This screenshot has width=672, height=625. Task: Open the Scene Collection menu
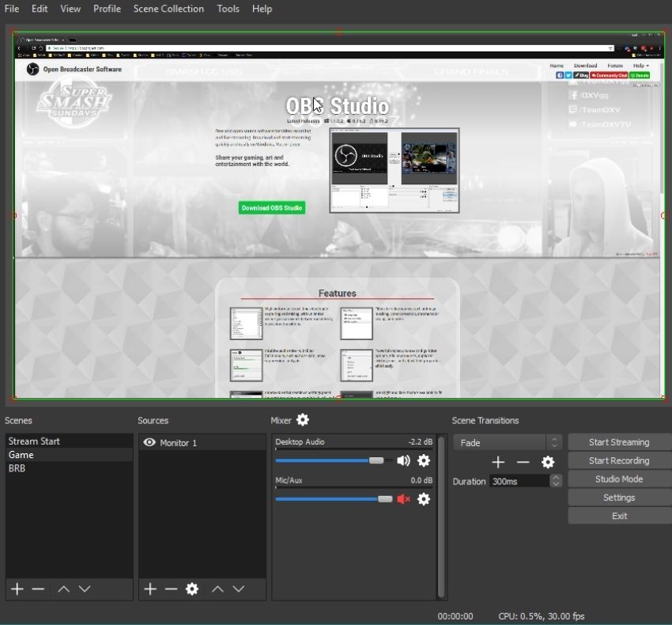(x=168, y=9)
